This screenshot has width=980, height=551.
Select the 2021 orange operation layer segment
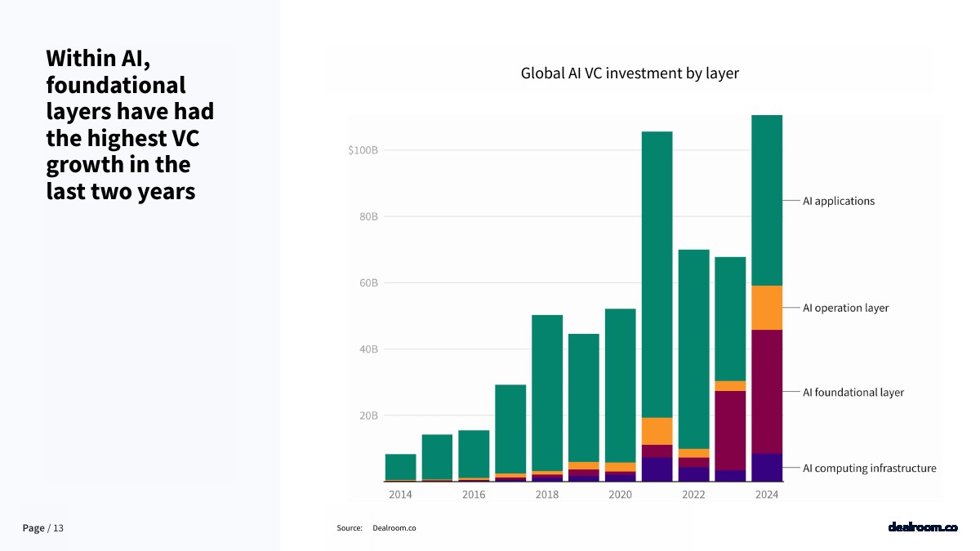pos(657,431)
